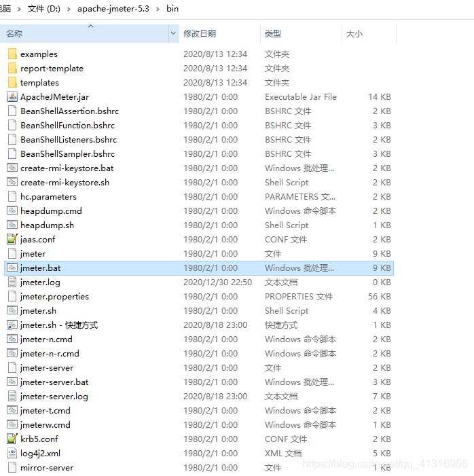
Task: Click the mirror-server file icon
Action: click(x=12, y=467)
